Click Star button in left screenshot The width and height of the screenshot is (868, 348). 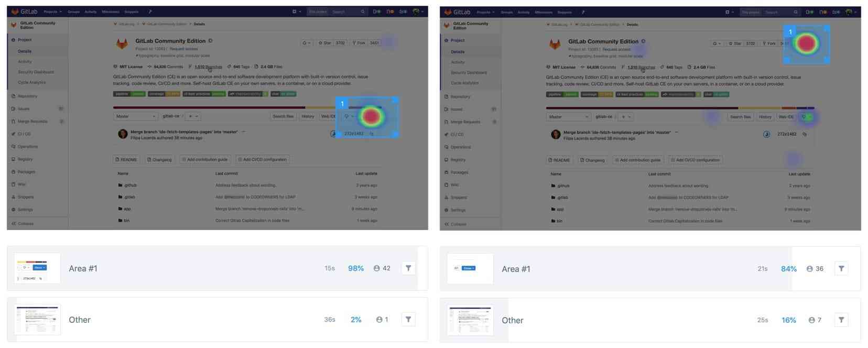click(x=325, y=43)
